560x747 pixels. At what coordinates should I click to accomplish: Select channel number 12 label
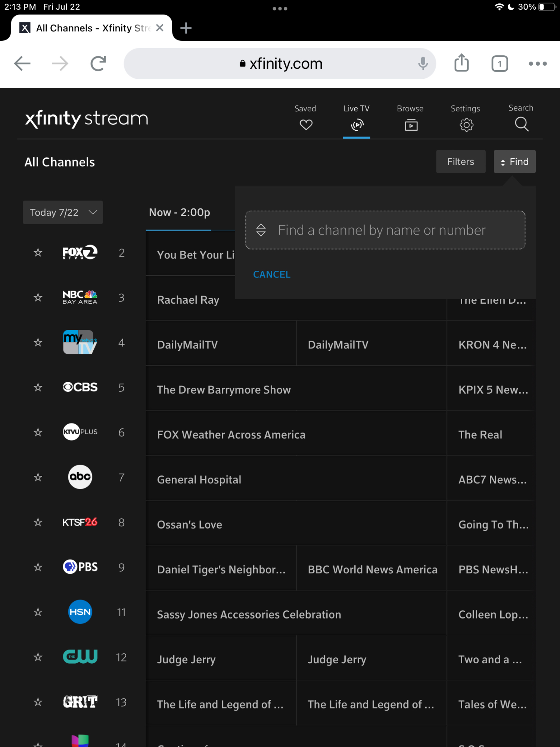(121, 657)
